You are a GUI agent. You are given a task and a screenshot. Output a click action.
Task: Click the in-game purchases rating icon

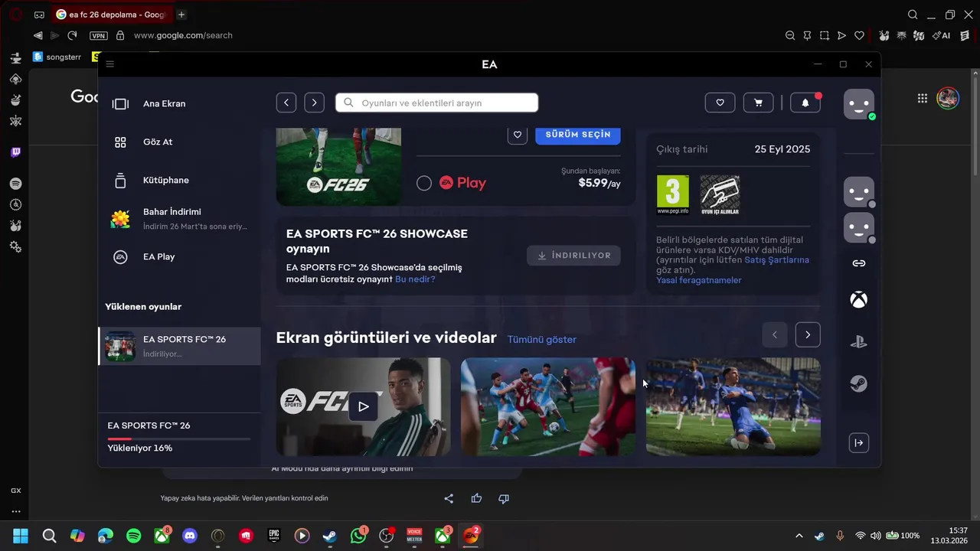click(720, 195)
